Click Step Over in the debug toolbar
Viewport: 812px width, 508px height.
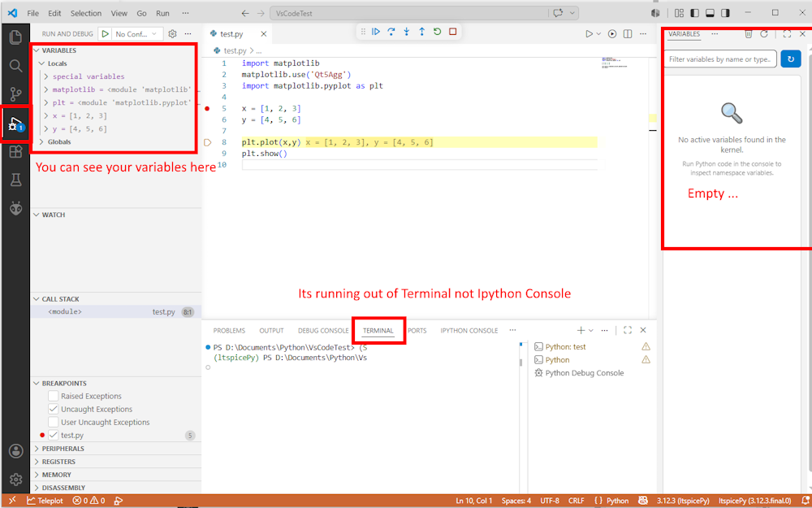point(391,32)
